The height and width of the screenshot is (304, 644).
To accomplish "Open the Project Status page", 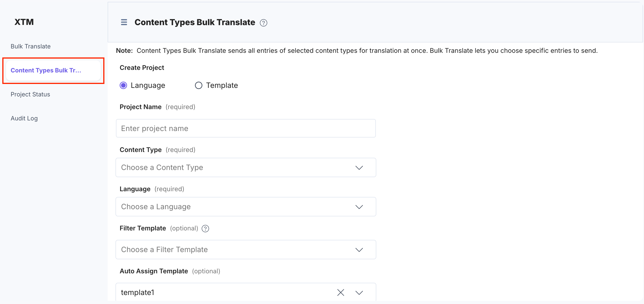I will [x=30, y=94].
